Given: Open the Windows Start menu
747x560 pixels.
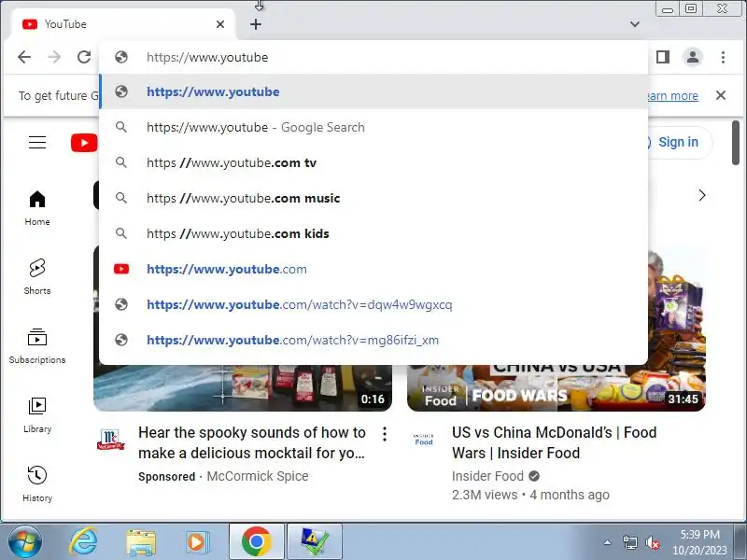Looking at the screenshot, I should 24,542.
